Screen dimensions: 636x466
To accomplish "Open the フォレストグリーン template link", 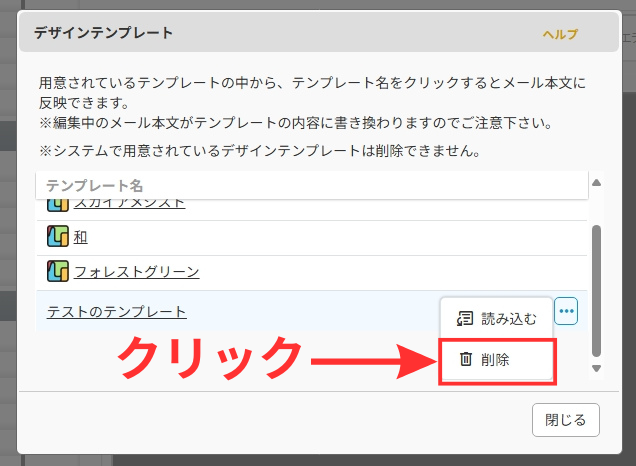I will click(x=136, y=272).
